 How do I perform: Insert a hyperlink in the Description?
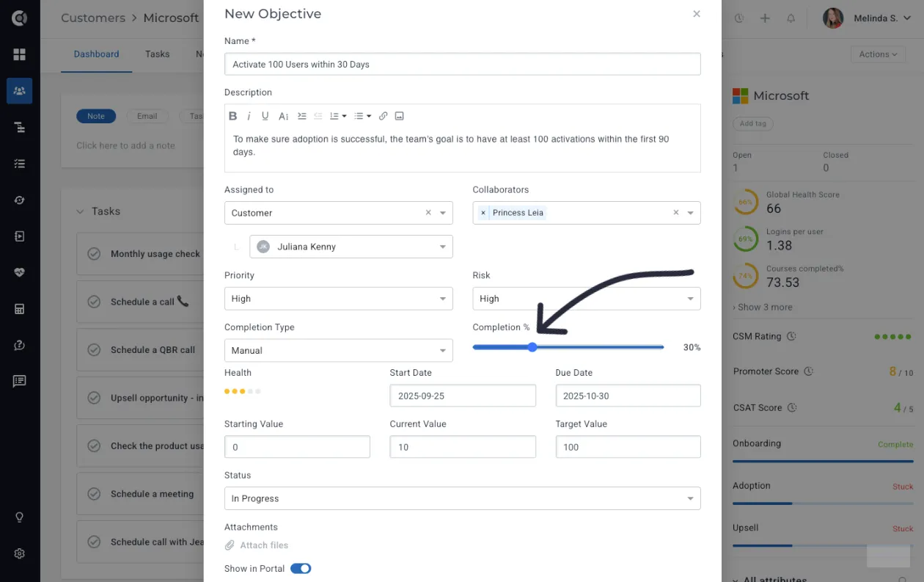[383, 116]
